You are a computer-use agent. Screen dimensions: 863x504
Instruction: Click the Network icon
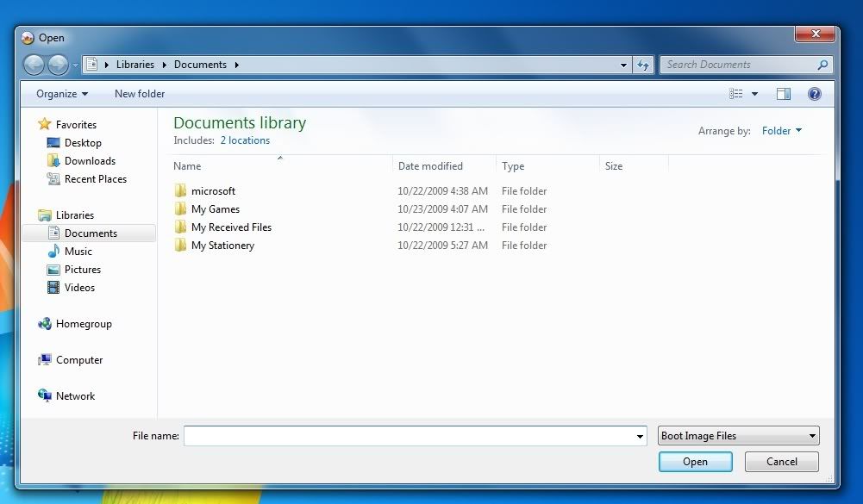click(x=45, y=395)
